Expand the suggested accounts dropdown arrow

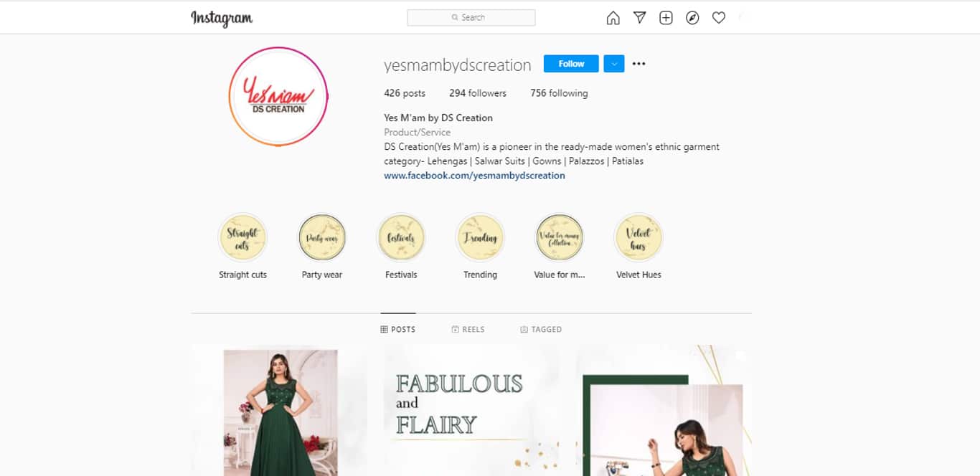click(x=614, y=64)
